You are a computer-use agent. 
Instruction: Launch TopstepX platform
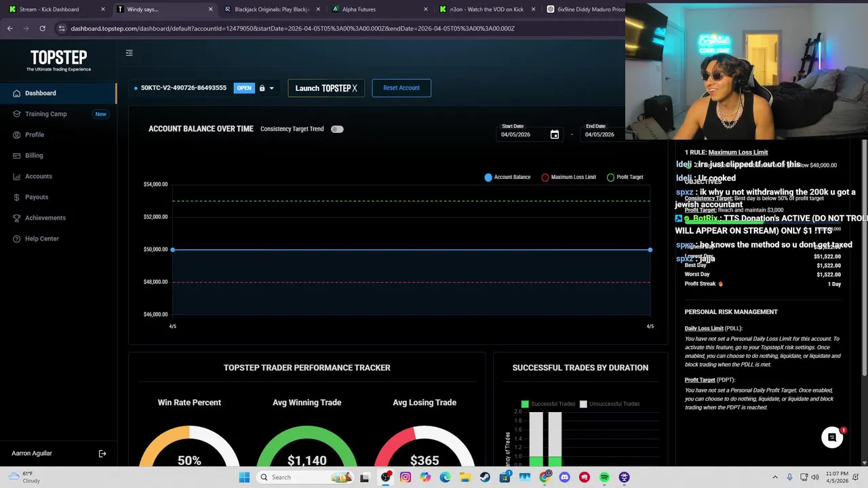click(326, 88)
